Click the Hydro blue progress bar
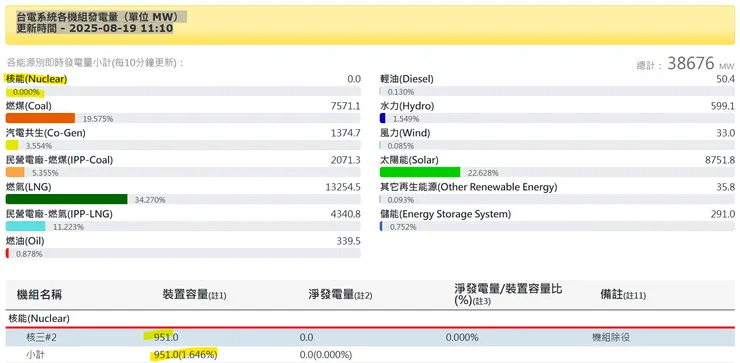The height and width of the screenshot is (363, 740). 383,118
